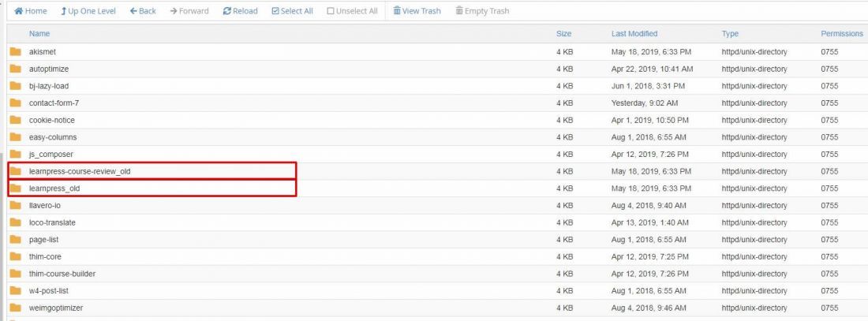Open View Trash

(x=417, y=11)
